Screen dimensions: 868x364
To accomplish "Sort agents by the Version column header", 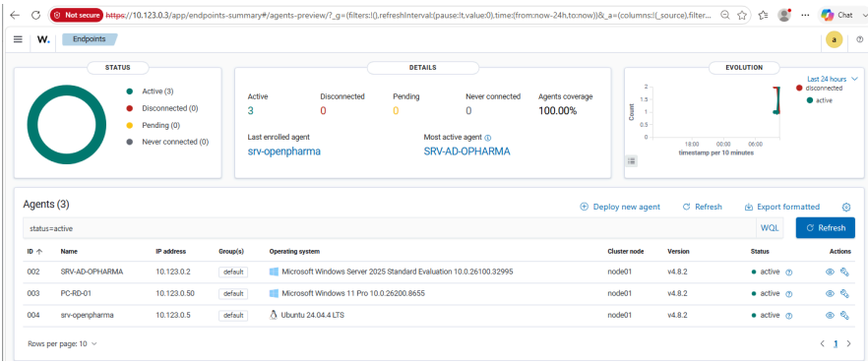I will 678,251.
